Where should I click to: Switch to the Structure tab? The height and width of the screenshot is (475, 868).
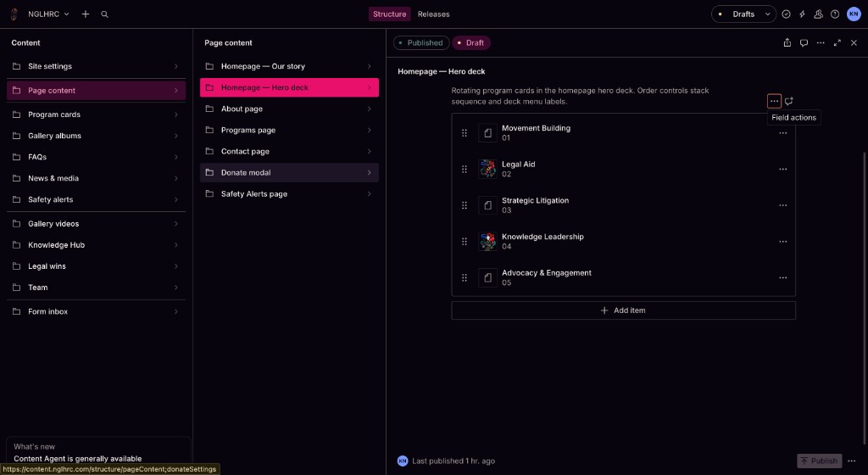[389, 14]
